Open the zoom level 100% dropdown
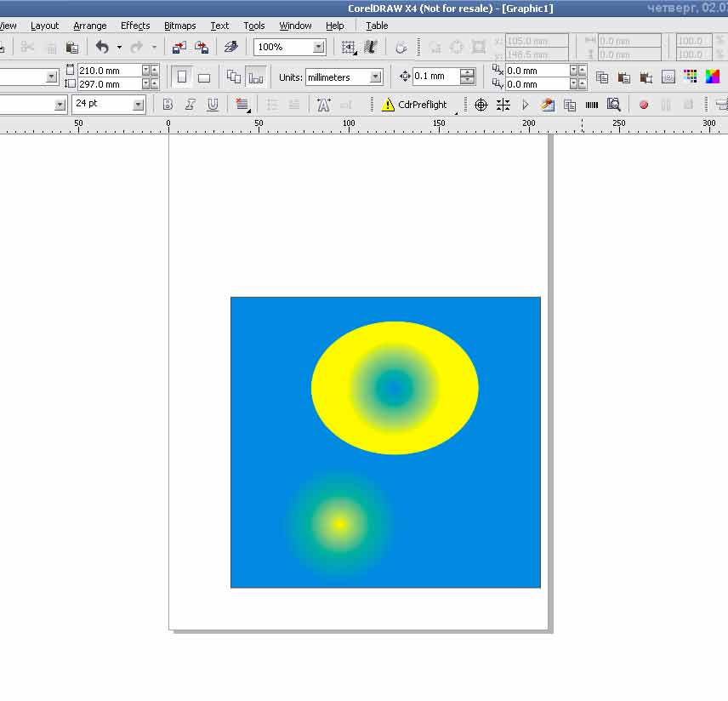This screenshot has width=728, height=701. point(318,47)
